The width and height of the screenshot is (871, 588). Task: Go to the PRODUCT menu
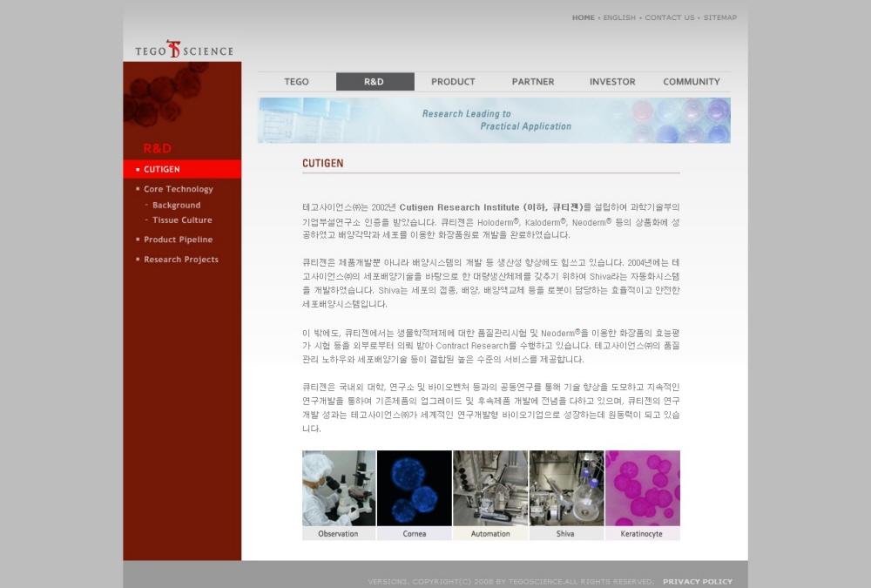click(x=453, y=82)
